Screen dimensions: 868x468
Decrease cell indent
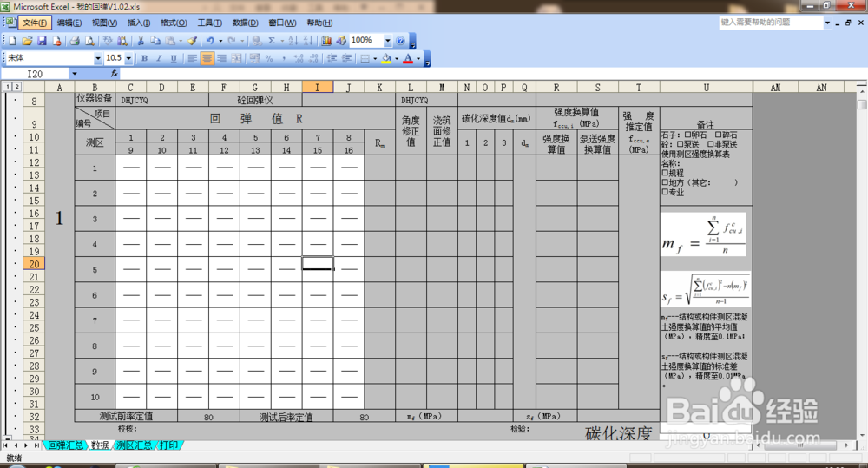tap(332, 58)
